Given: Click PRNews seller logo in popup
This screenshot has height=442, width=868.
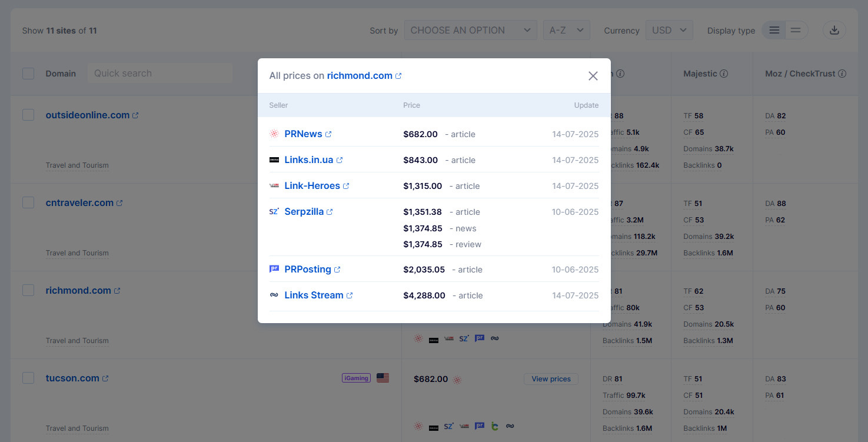Looking at the screenshot, I should click(x=274, y=134).
